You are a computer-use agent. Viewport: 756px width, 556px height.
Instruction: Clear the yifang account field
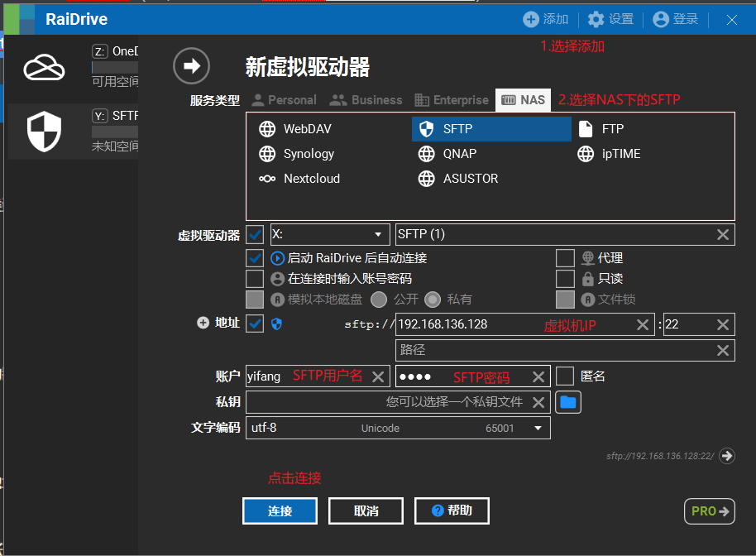(379, 376)
